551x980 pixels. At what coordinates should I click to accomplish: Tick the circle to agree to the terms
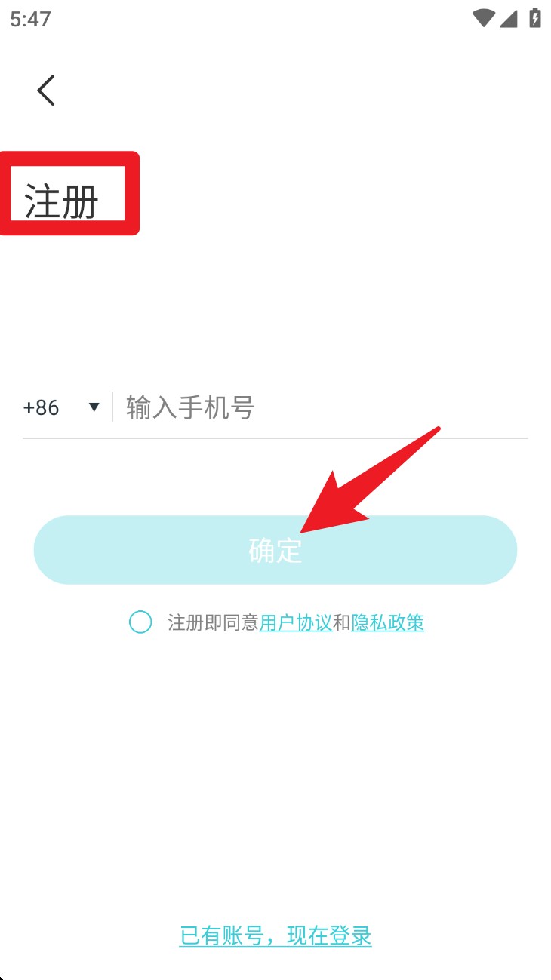[140, 622]
